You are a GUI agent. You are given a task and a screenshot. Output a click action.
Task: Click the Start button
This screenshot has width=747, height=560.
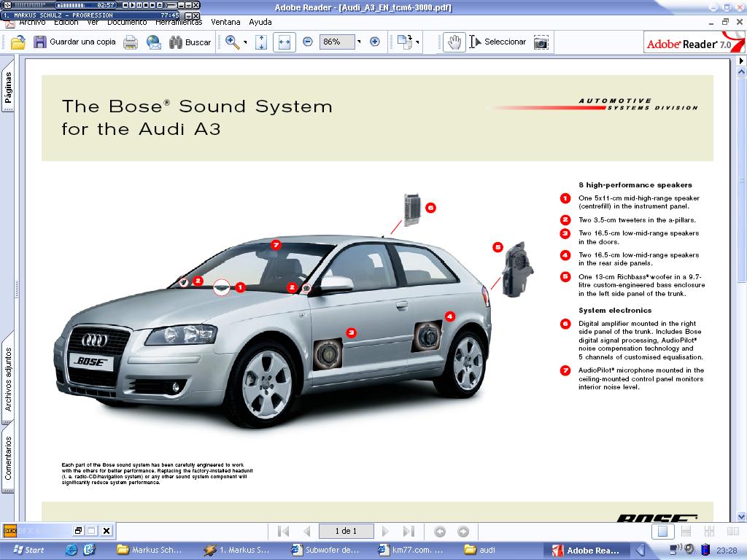point(28,550)
